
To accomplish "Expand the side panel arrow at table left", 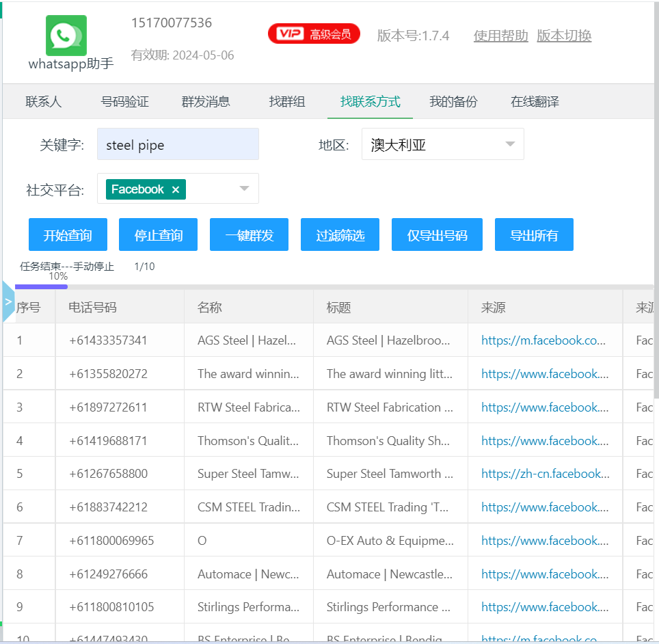I will (x=8, y=301).
